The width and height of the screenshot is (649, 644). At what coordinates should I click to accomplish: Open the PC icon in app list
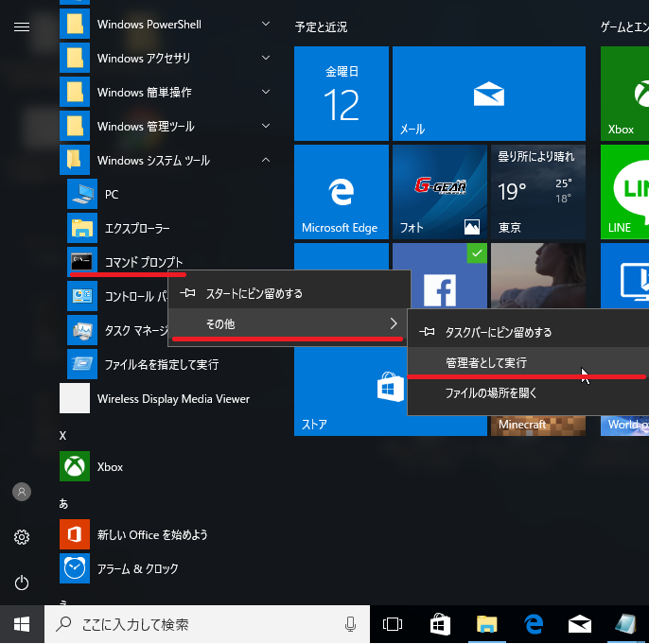click(82, 194)
